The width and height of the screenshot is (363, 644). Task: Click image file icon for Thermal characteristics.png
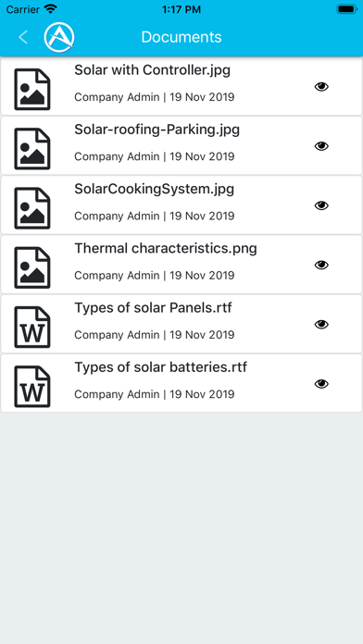[x=32, y=267]
